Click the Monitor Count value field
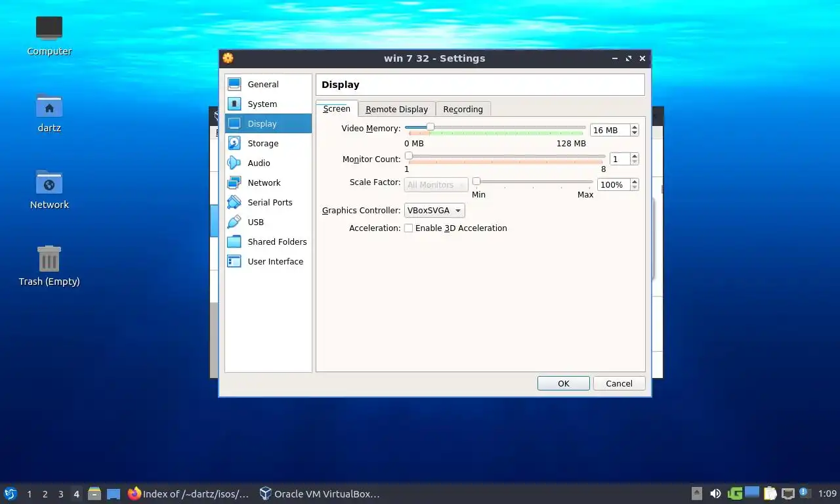This screenshot has width=840, height=504. point(619,159)
